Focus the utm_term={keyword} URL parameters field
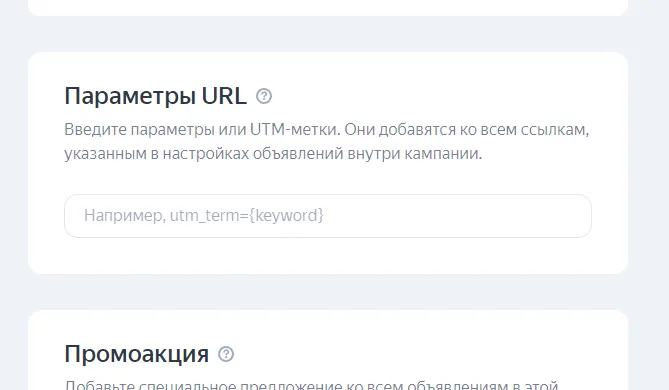Image resolution: width=669 pixels, height=390 pixels. click(x=328, y=216)
